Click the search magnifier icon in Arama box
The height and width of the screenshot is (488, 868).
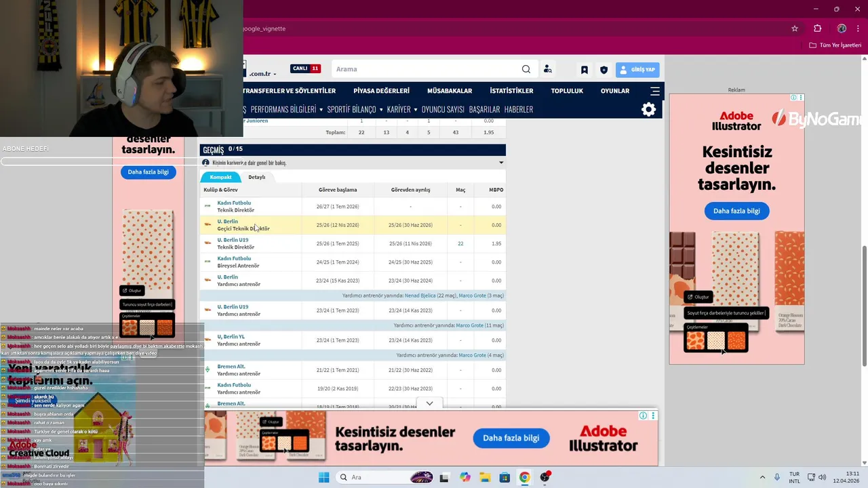click(x=526, y=69)
